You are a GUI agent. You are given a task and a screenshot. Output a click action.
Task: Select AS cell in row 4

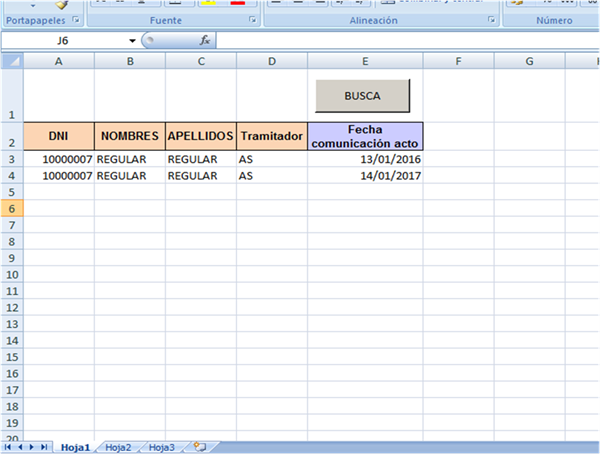tap(272, 176)
